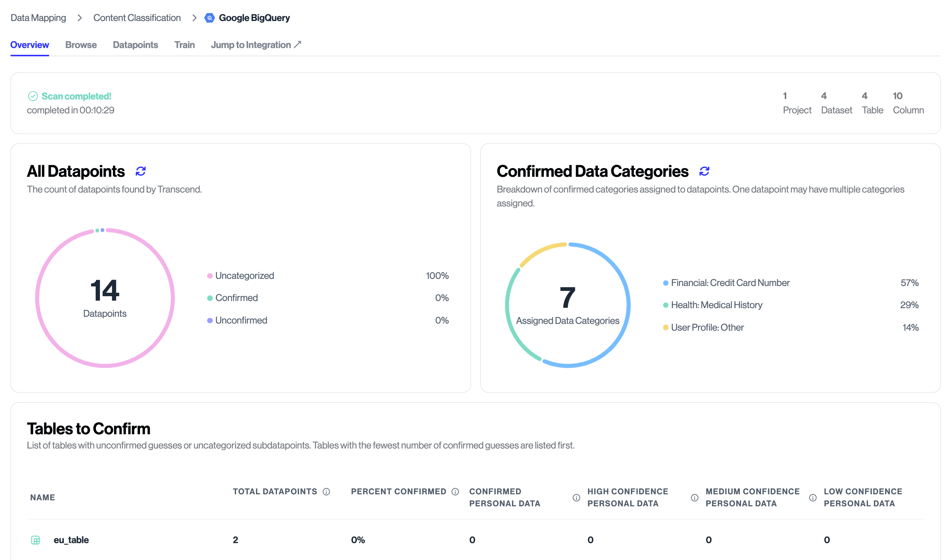
Task: Click the Uncategorized pink legend dot
Action: [210, 276]
